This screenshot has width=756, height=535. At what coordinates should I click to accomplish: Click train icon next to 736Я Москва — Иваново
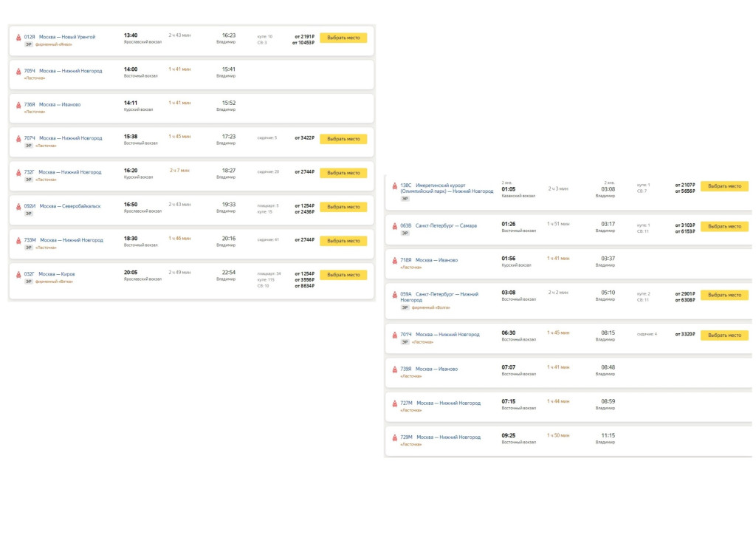(18, 105)
